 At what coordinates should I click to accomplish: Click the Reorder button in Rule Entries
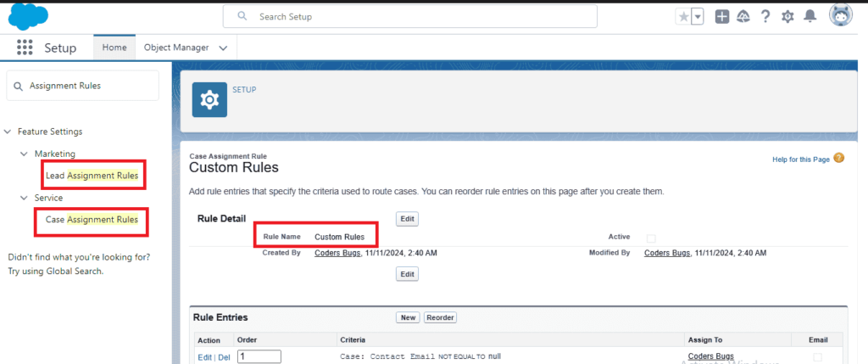click(440, 317)
